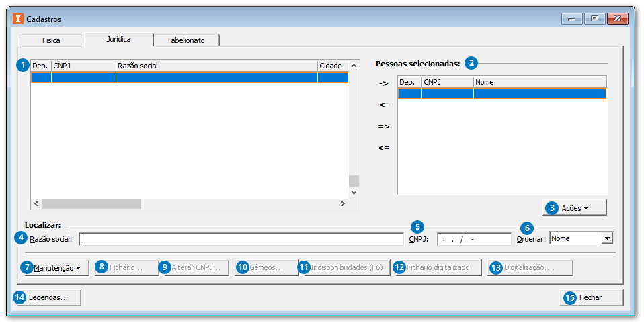Switch to the Tabelionato tab

coord(186,40)
